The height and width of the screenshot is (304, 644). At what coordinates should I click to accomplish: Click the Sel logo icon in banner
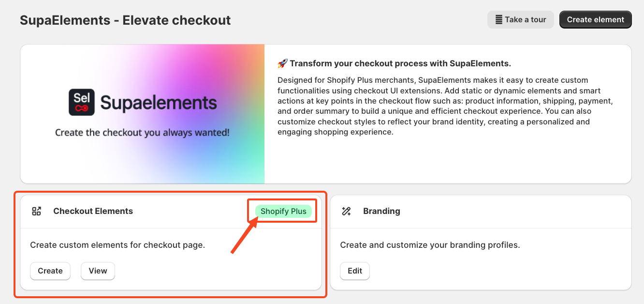tap(82, 102)
